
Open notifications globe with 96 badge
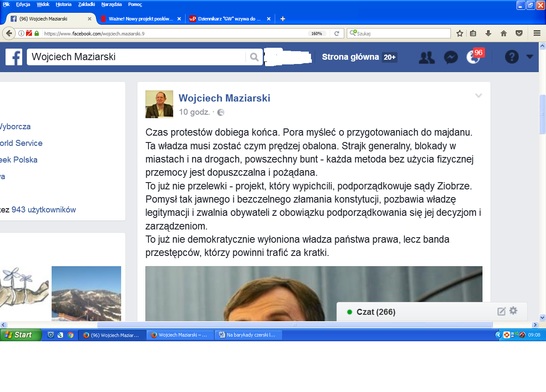(474, 56)
